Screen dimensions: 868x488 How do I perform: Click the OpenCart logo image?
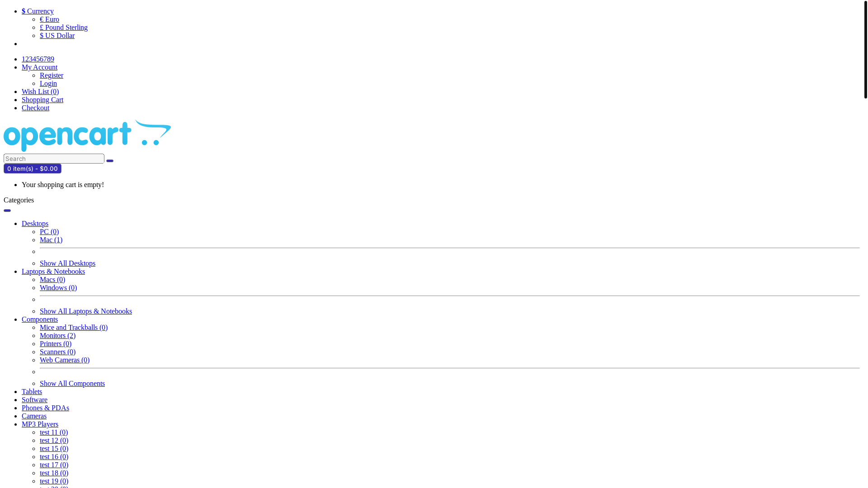87,136
